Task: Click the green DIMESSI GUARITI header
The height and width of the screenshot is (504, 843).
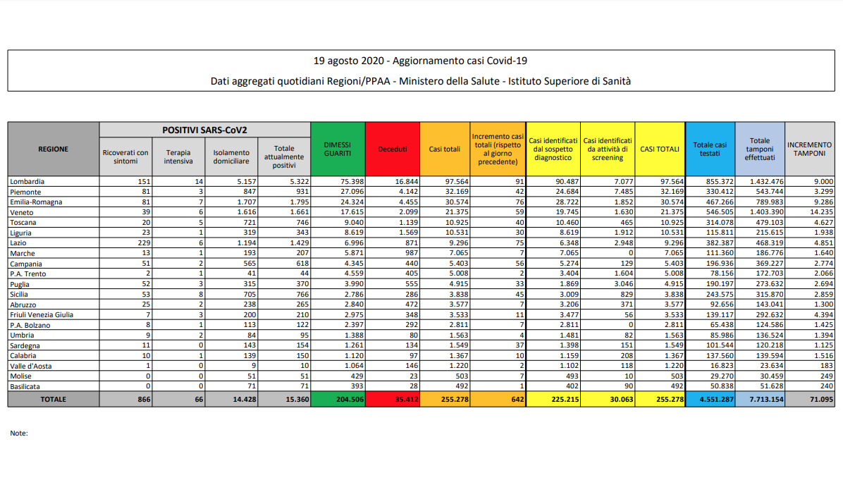Action: coord(338,149)
